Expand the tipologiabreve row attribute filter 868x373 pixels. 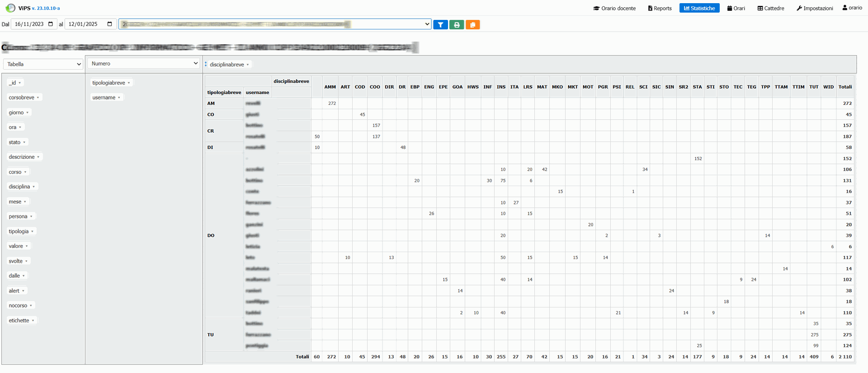[x=129, y=83]
